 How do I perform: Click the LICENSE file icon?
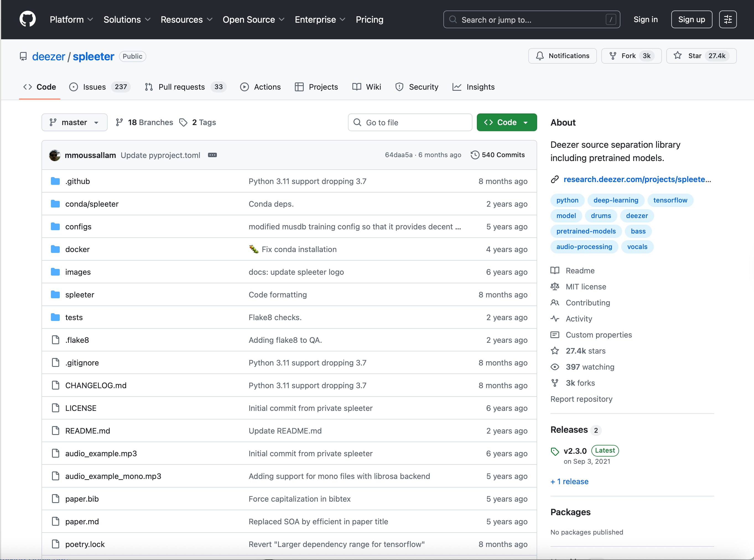click(x=56, y=408)
